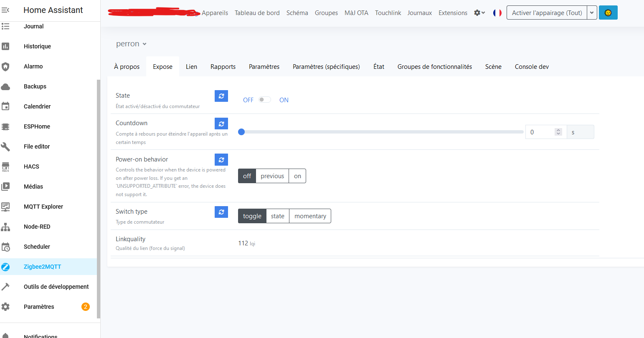Open Node-RED in the sidebar
This screenshot has height=338, width=644.
[x=37, y=227]
